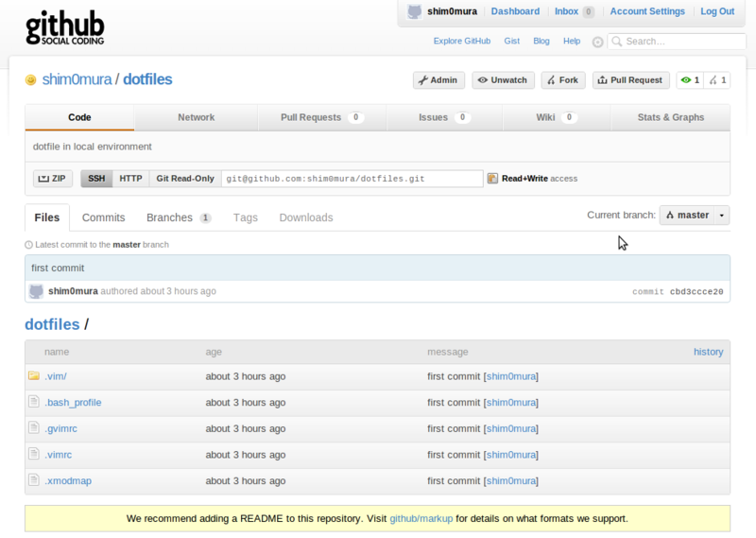Click the .xmodmap file icon
The image size is (756, 538).
click(34, 479)
